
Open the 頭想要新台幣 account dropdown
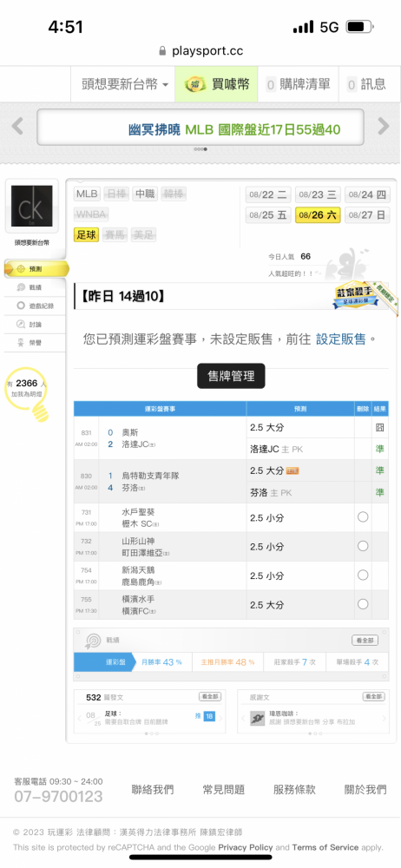(x=125, y=84)
